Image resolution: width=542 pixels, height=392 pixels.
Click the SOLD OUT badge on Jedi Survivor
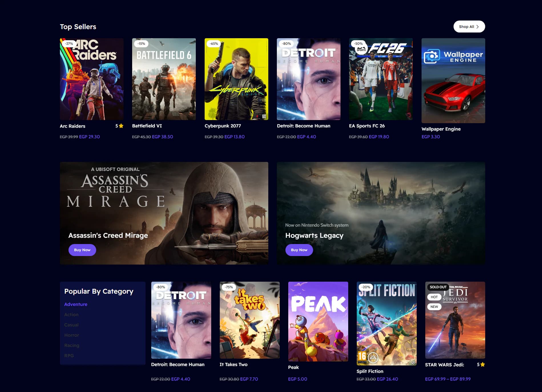438,287
